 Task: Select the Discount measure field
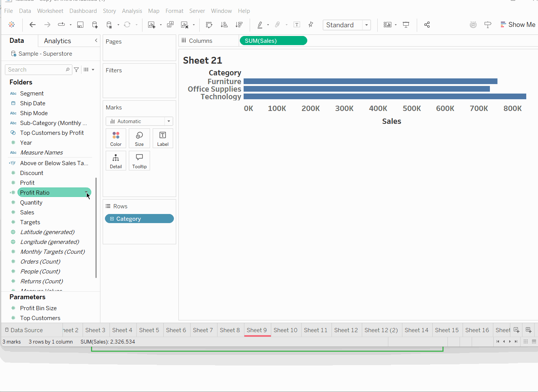tap(31, 173)
